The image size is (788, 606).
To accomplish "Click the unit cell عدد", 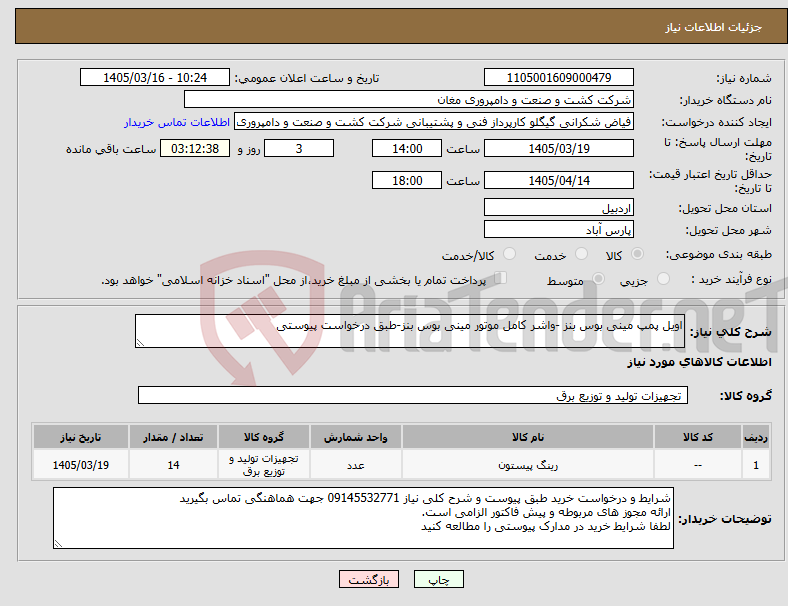I will (355, 465).
